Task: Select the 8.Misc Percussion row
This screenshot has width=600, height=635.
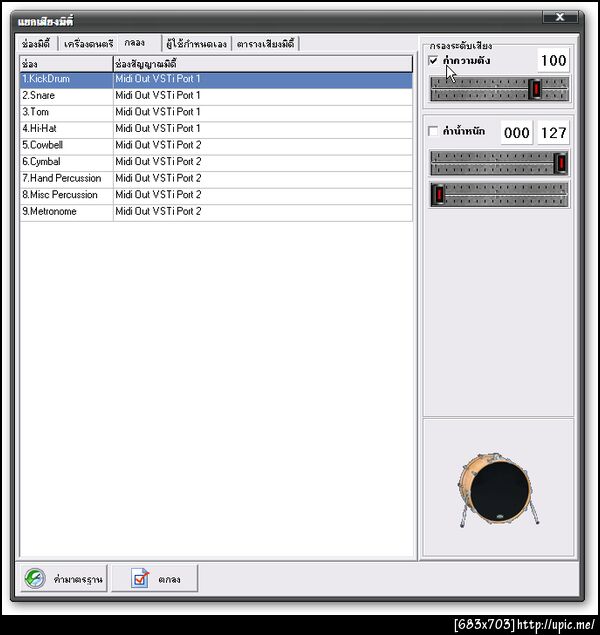Action: pos(216,196)
